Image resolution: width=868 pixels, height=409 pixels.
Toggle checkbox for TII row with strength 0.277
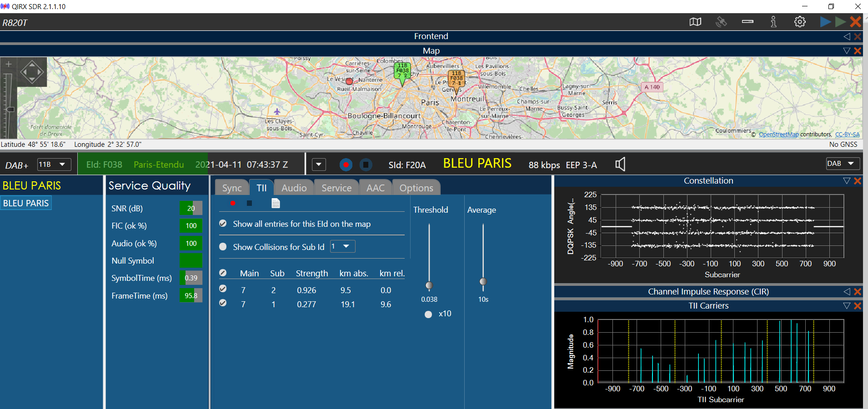point(223,303)
